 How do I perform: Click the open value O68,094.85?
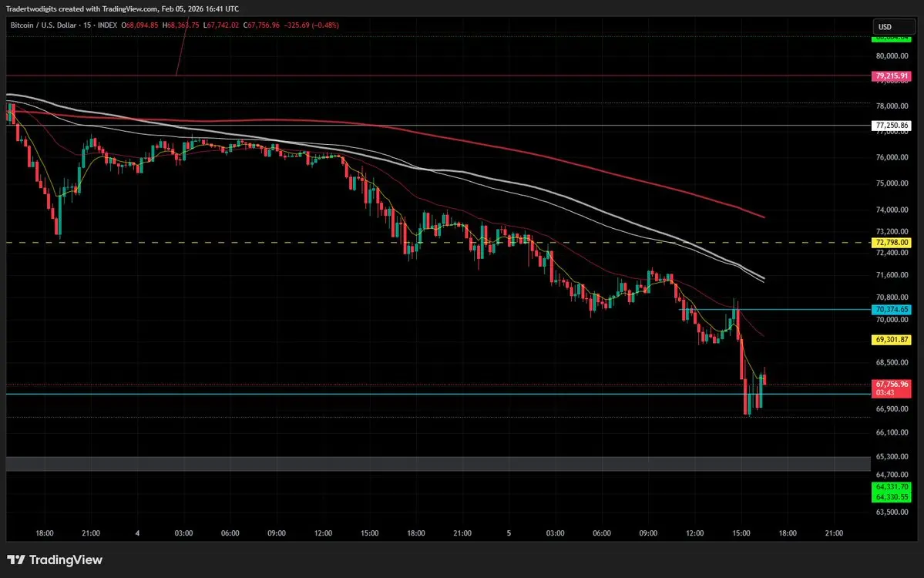click(139, 25)
